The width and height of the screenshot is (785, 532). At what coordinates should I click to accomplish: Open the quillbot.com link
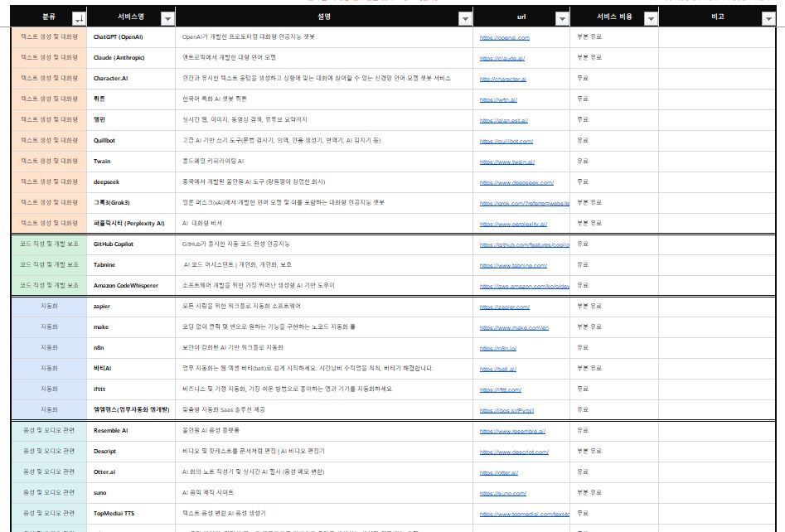506,141
